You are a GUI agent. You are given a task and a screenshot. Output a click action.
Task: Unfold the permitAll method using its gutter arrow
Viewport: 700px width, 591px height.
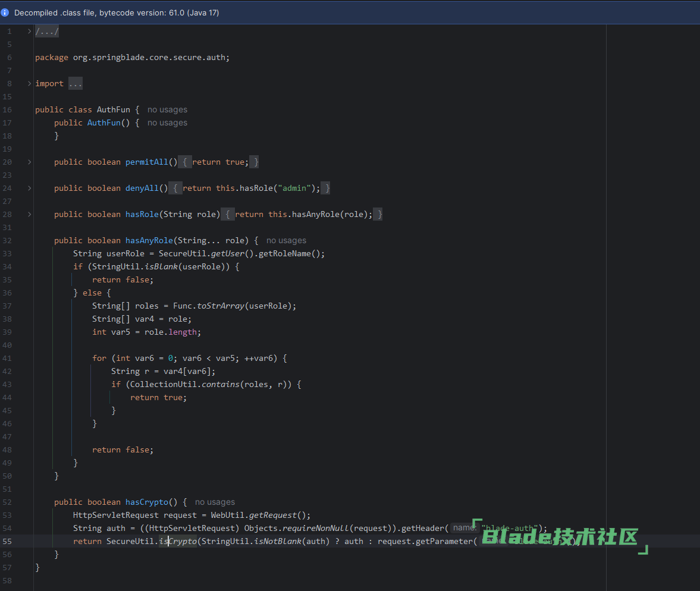tap(30, 162)
